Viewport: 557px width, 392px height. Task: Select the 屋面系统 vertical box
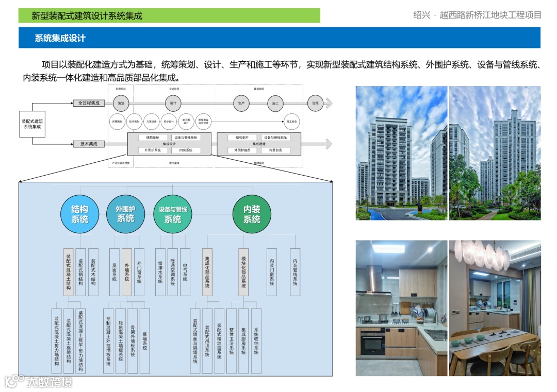click(114, 272)
